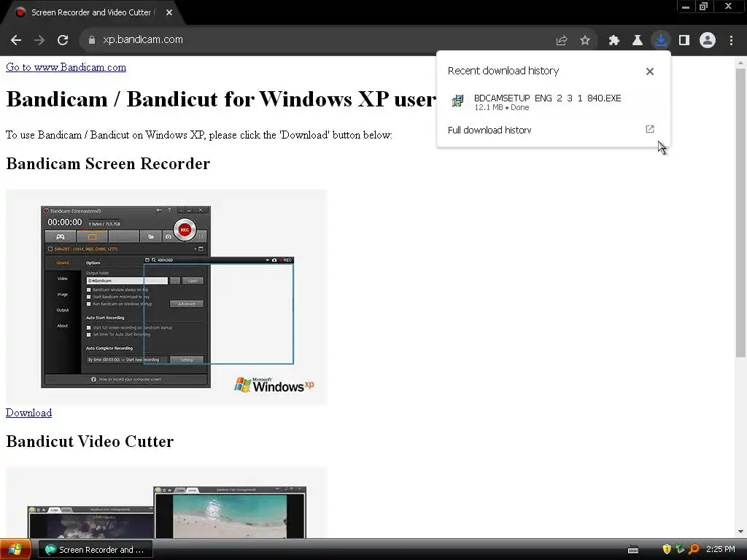Click the Bandicam Screen Recorder screenshot
Screen dimensions: 747x560
pos(166,297)
